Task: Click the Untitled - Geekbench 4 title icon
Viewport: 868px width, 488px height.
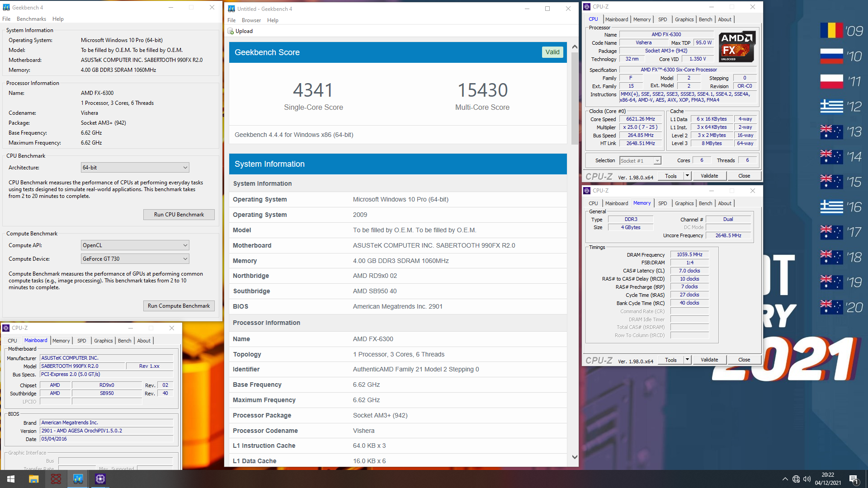Action: pos(231,9)
